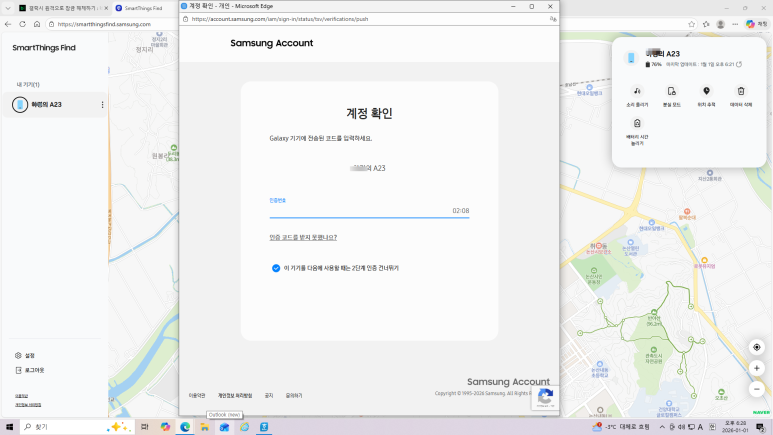Image resolution: width=773 pixels, height=435 pixels.
Task: Open Edge settings and more menu
Action: point(735,24)
